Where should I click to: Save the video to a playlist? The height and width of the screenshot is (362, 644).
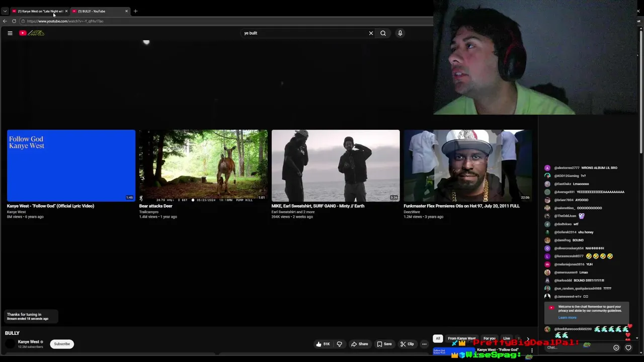point(384,344)
